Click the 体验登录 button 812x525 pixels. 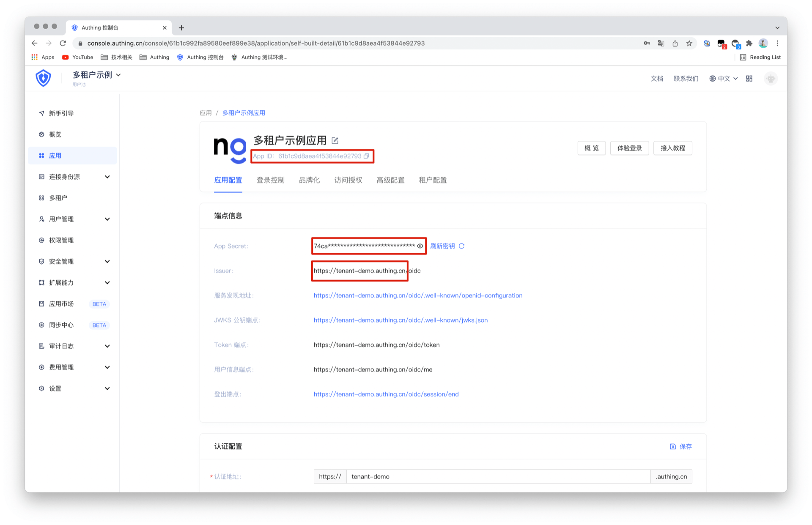tap(629, 148)
